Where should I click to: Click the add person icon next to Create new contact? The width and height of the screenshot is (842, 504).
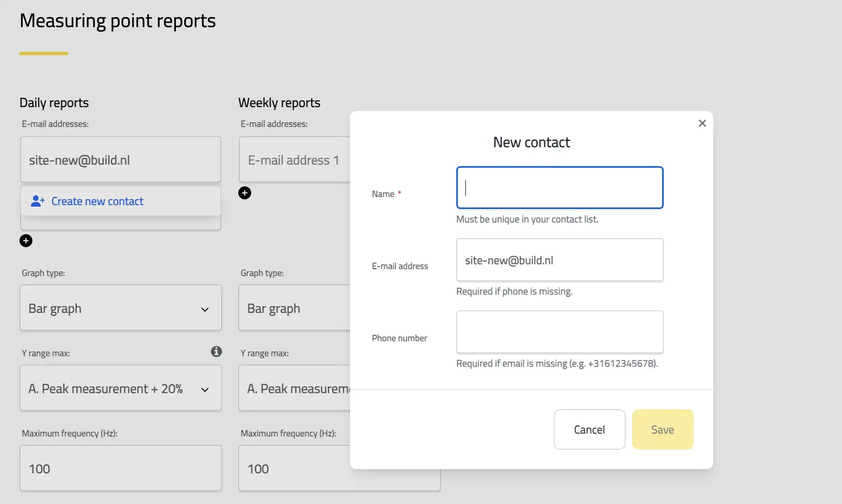(x=36, y=201)
